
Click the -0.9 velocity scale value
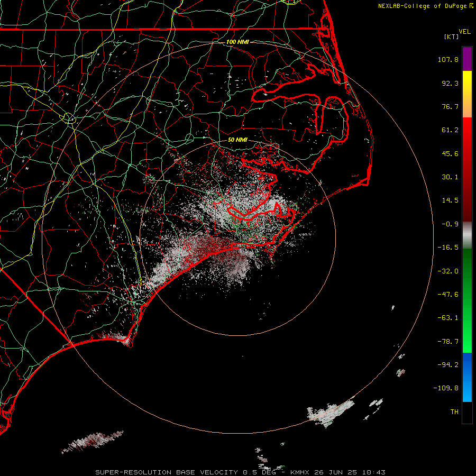click(x=450, y=224)
